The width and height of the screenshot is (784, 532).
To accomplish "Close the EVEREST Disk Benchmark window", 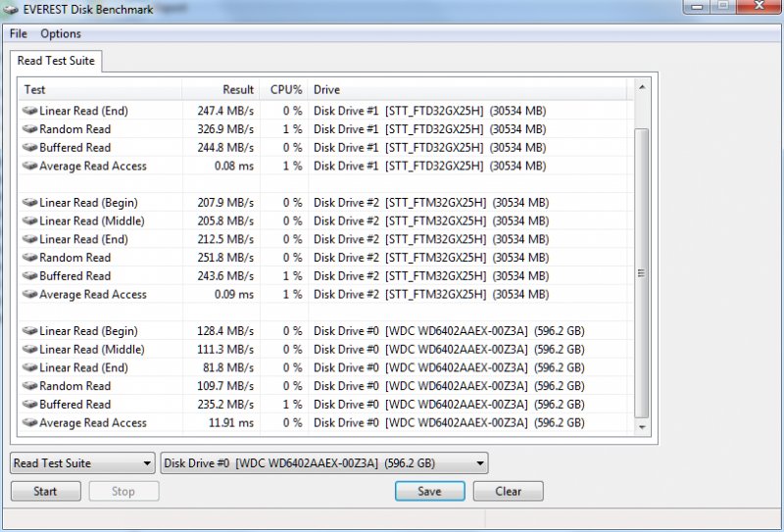I will point(759,6).
